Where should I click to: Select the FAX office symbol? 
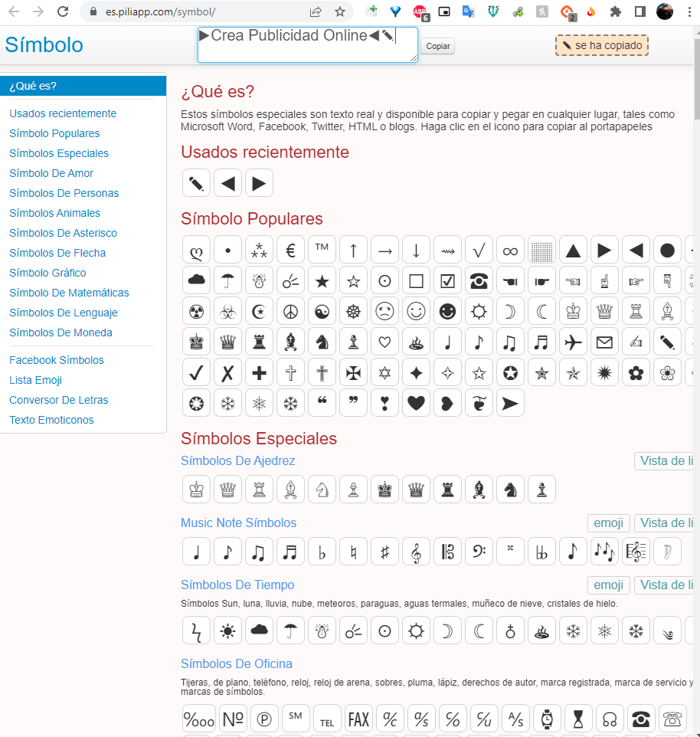click(358, 719)
